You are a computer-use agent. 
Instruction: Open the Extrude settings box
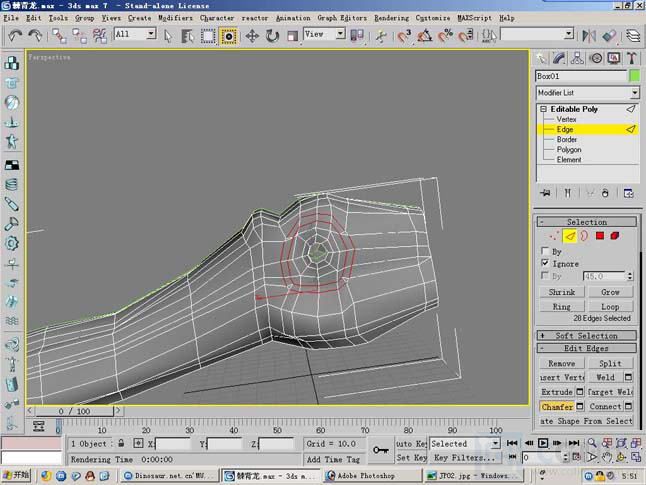(580, 391)
